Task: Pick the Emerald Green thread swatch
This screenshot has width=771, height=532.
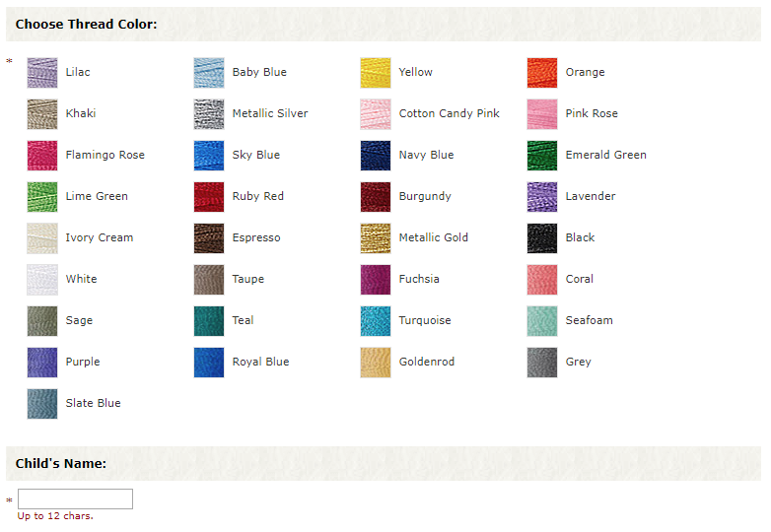Action: pos(542,156)
